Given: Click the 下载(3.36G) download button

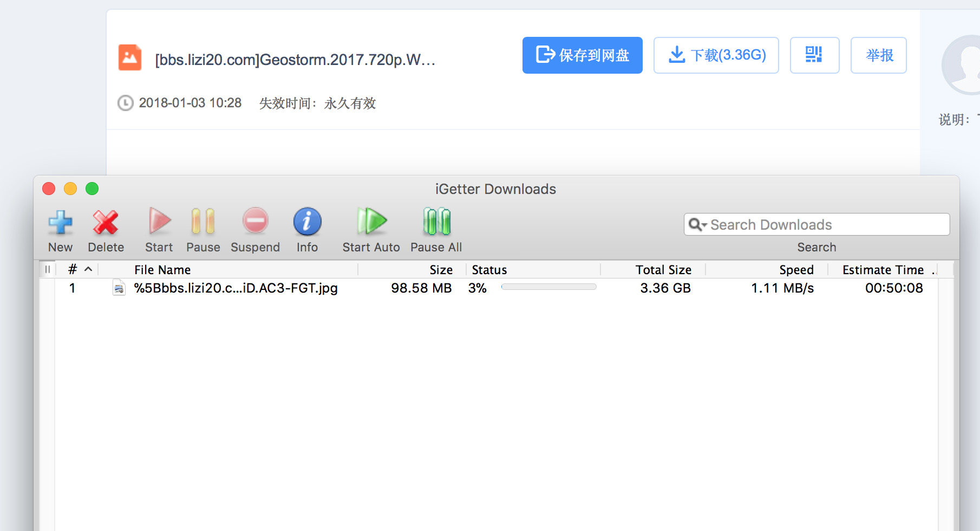Looking at the screenshot, I should [716, 55].
